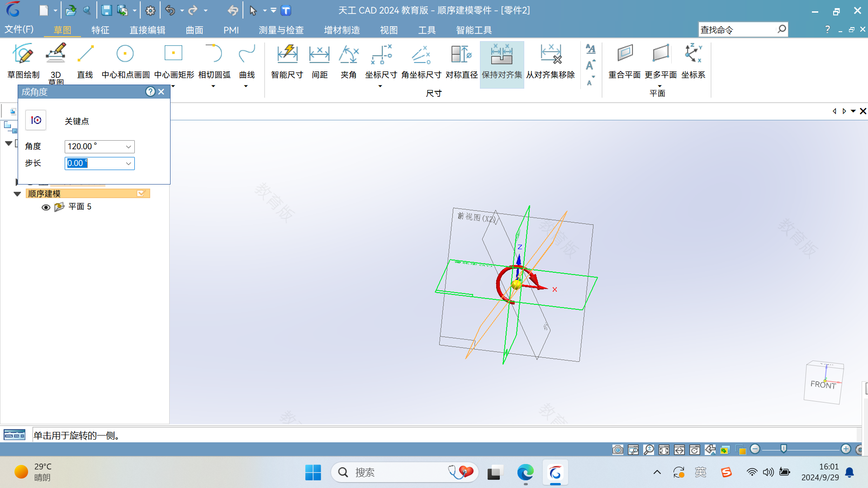Select the 相切圆弧 arc tool
The image size is (868, 488).
(x=214, y=62)
